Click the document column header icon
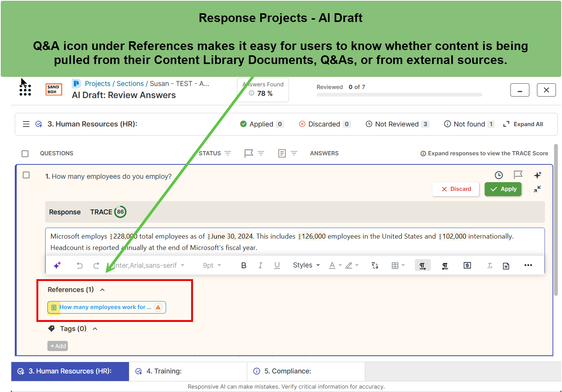 click(x=282, y=153)
